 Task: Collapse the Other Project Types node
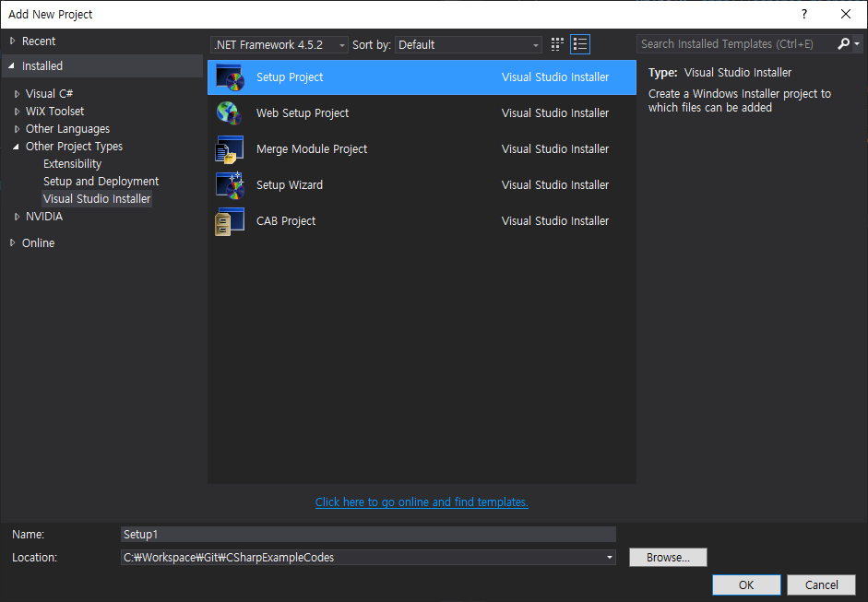16,147
